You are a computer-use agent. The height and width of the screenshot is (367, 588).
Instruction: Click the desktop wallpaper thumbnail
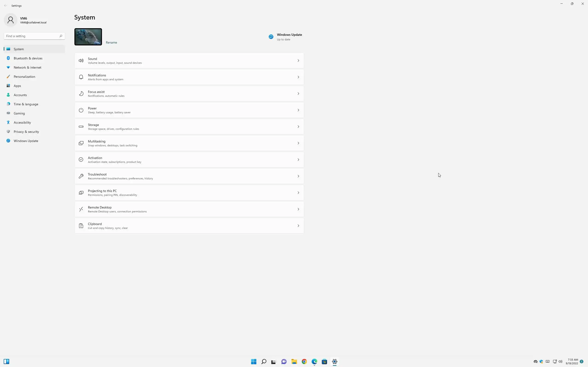pos(88,37)
